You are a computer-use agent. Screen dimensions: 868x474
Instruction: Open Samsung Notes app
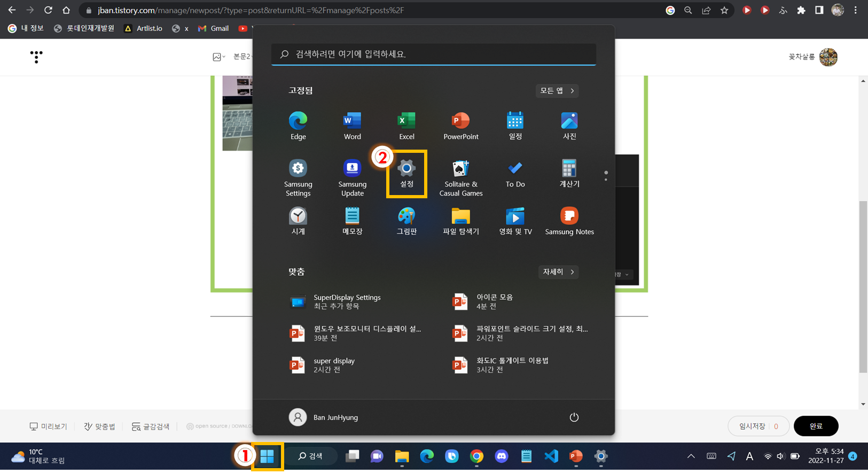[569, 221]
